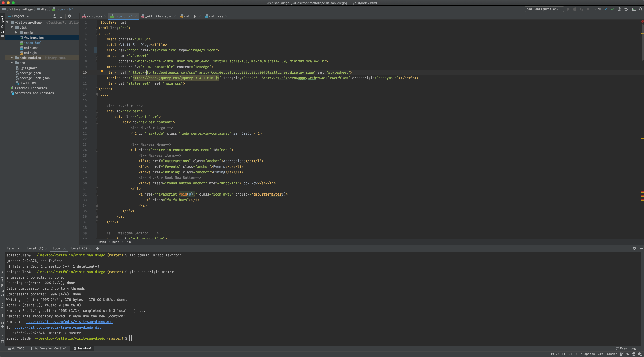The image size is (644, 357).
Task: Open the Version Control tool window
Action: (x=49, y=349)
